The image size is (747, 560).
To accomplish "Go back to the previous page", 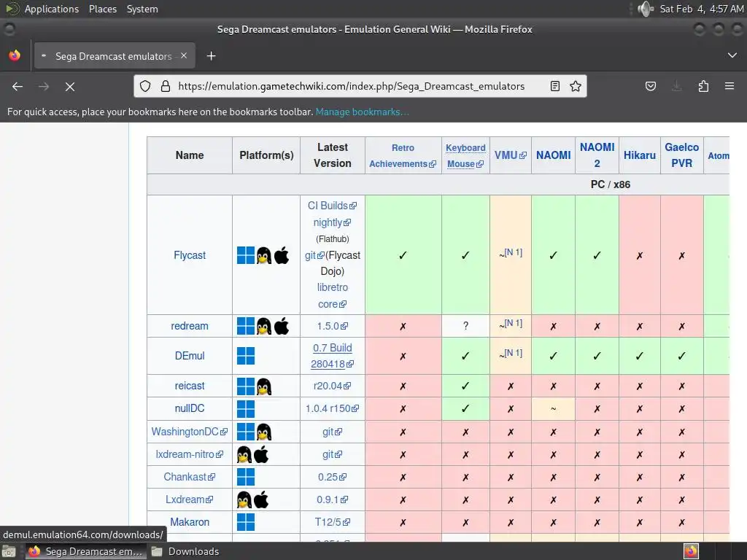I will click(18, 86).
